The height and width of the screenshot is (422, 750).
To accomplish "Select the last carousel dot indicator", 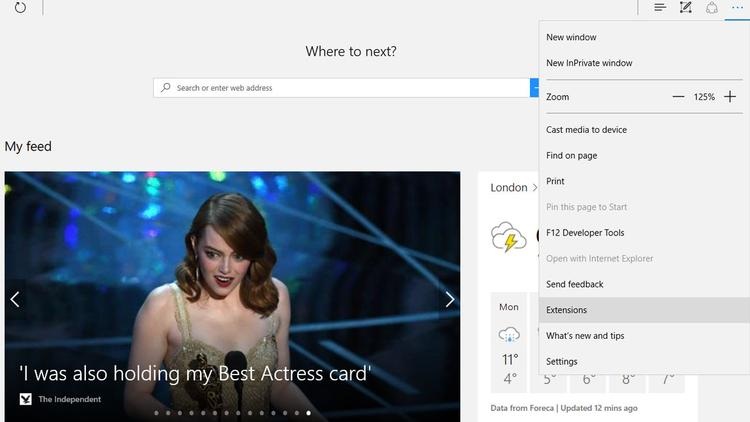I will (x=308, y=412).
